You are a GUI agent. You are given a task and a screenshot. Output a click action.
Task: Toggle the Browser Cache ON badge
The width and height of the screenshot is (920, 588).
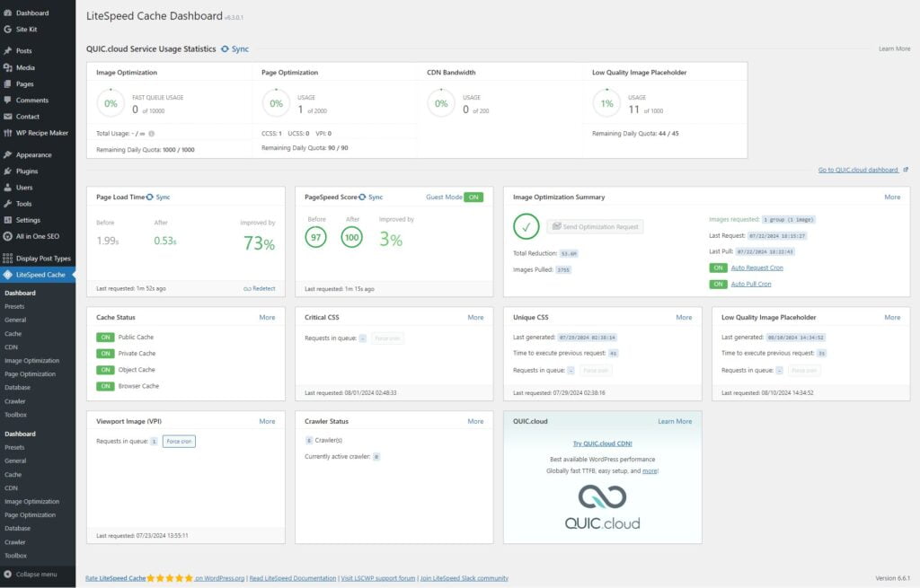tap(106, 386)
